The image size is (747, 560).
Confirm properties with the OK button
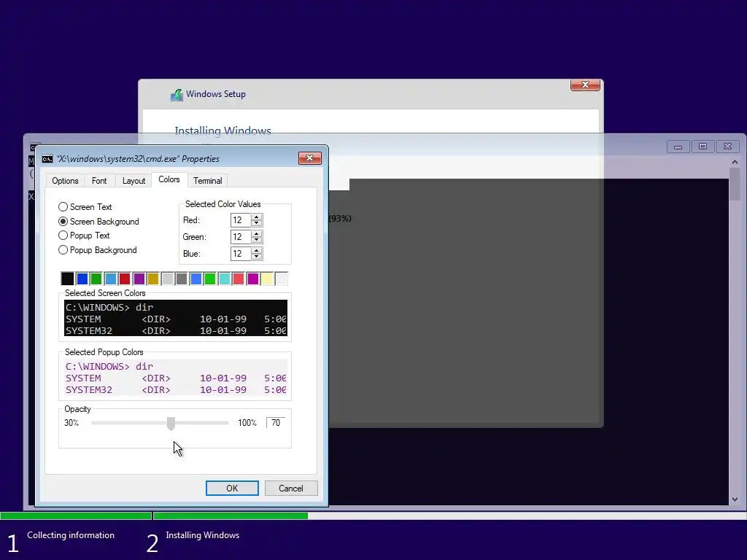click(232, 488)
